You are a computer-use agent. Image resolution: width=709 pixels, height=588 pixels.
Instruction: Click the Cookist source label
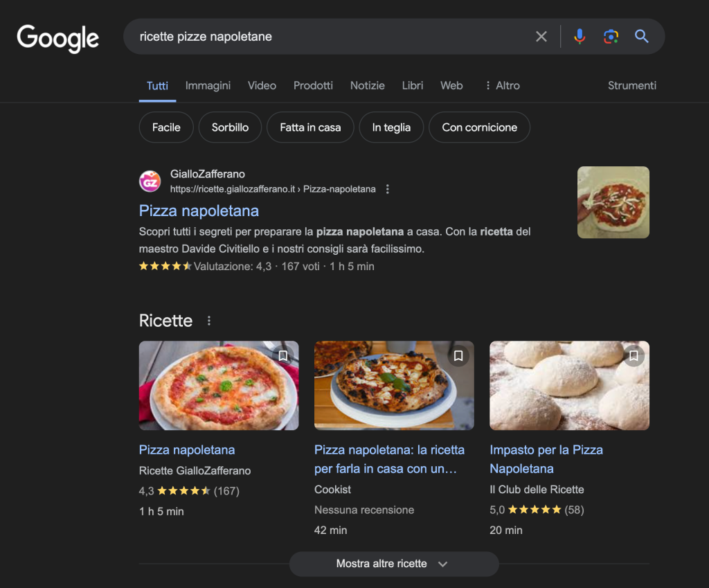click(x=332, y=490)
